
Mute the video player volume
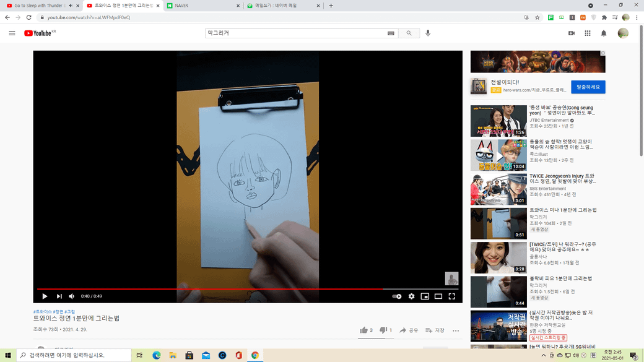72,296
